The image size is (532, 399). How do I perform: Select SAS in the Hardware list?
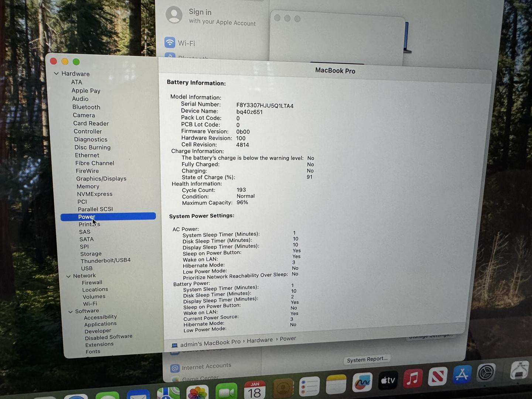point(85,232)
